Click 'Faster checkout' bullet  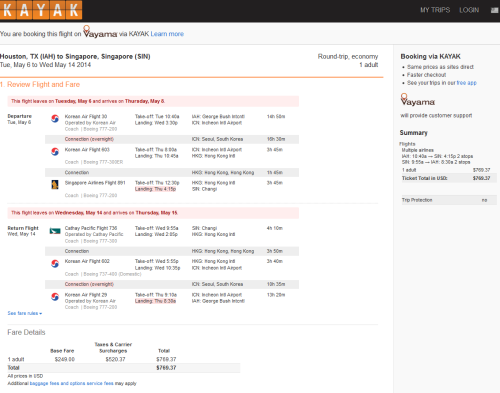coord(426,75)
